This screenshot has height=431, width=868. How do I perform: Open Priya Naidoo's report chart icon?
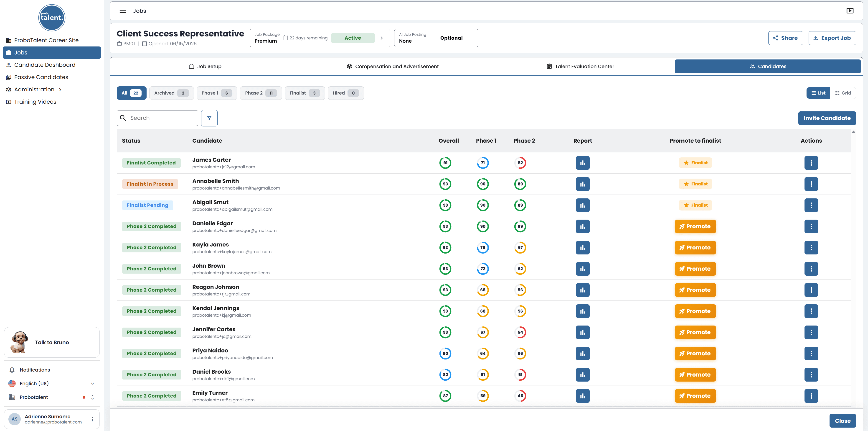583,354
